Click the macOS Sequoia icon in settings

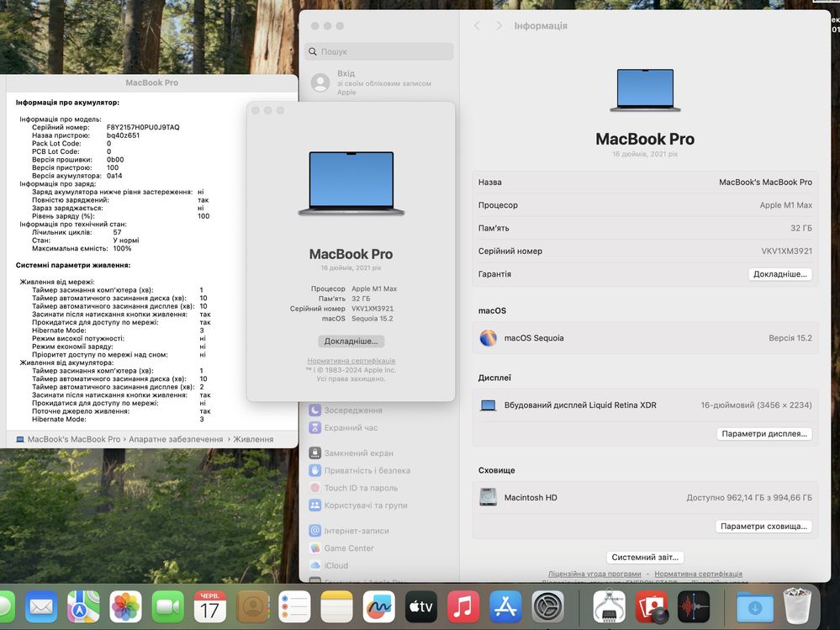point(488,338)
